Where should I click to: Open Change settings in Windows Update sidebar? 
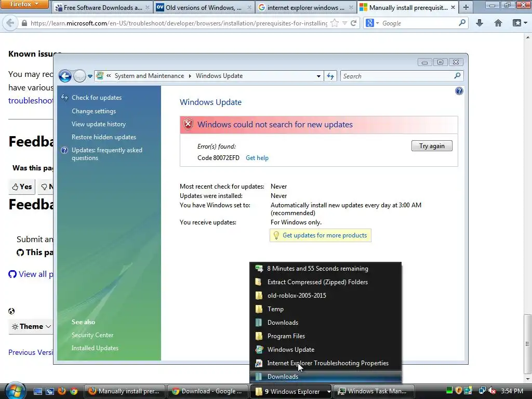(x=94, y=111)
